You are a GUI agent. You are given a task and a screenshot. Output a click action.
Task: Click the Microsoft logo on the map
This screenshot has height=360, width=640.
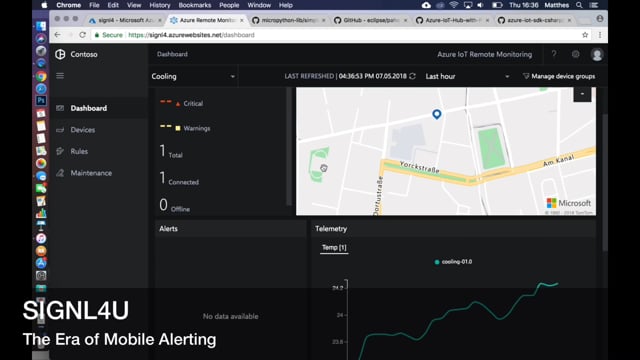coord(569,203)
